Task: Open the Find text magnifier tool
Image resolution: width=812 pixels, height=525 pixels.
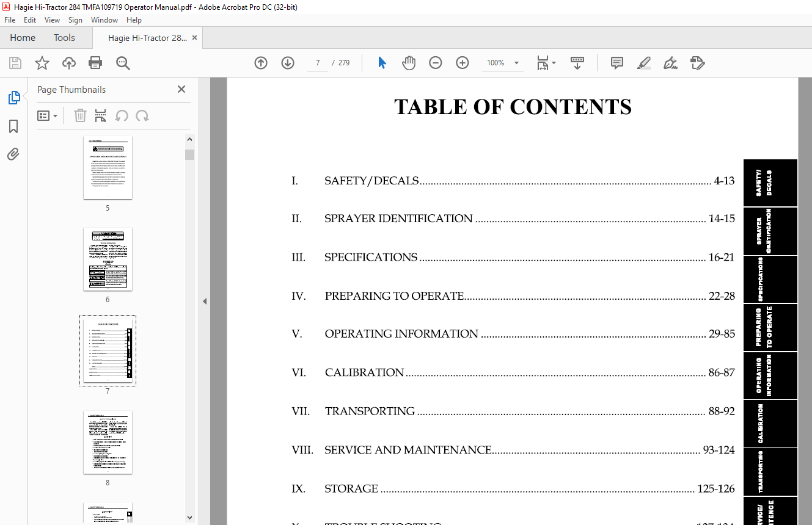Action: [123, 63]
